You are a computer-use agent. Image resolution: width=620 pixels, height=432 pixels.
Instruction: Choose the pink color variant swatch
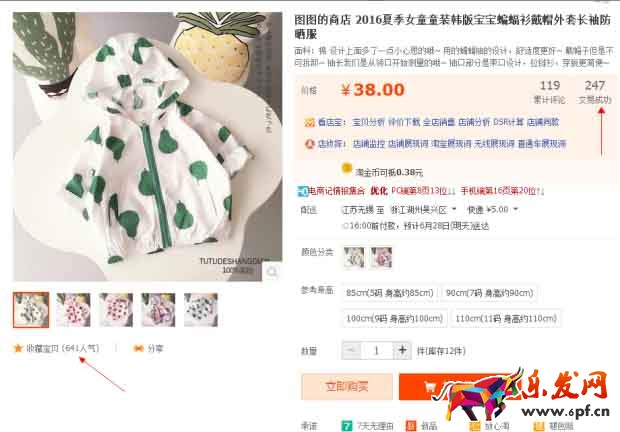tap(381, 257)
